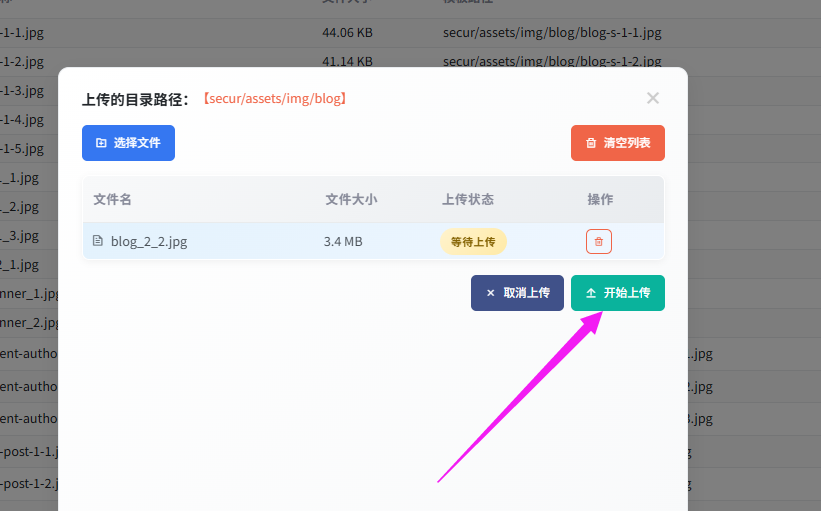The width and height of the screenshot is (821, 511).
Task: Close the upload dialog with the X
Action: (653, 98)
